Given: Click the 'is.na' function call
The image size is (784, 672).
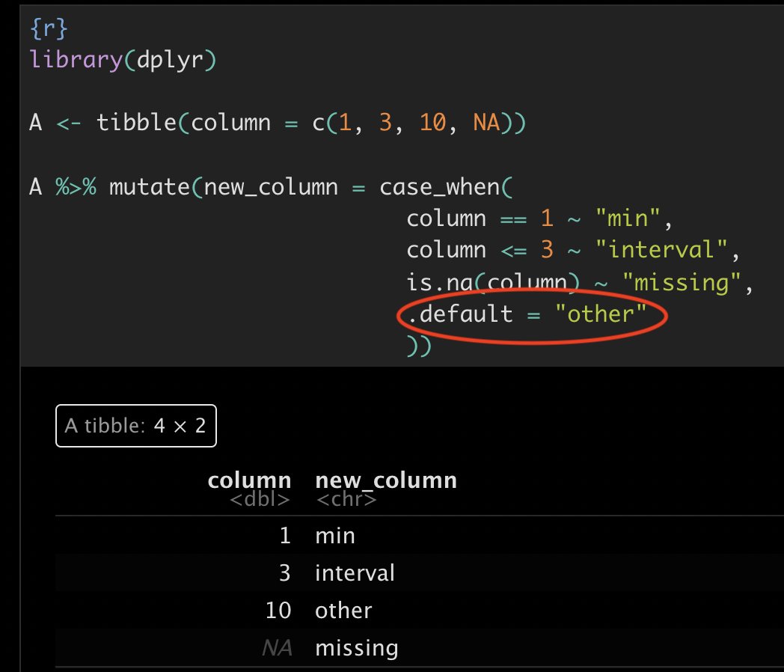Looking at the screenshot, I should pos(439,283).
